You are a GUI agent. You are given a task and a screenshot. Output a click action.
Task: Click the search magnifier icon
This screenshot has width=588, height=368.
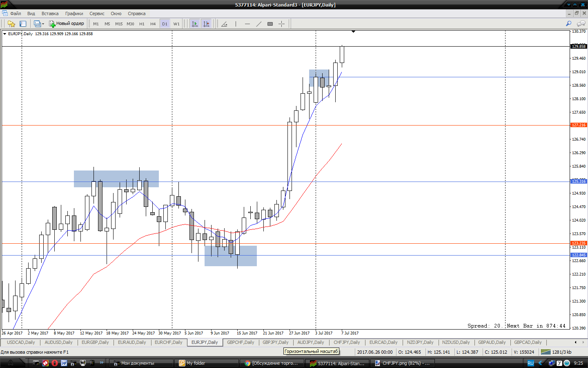coord(568,24)
